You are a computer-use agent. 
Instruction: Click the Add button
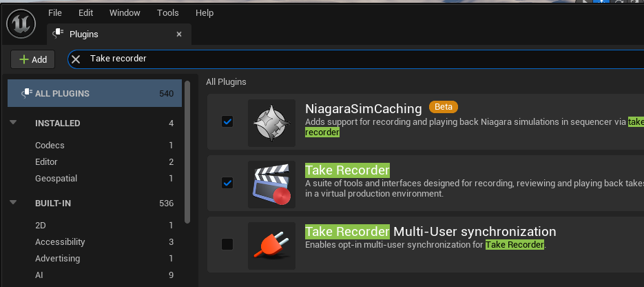coord(33,59)
